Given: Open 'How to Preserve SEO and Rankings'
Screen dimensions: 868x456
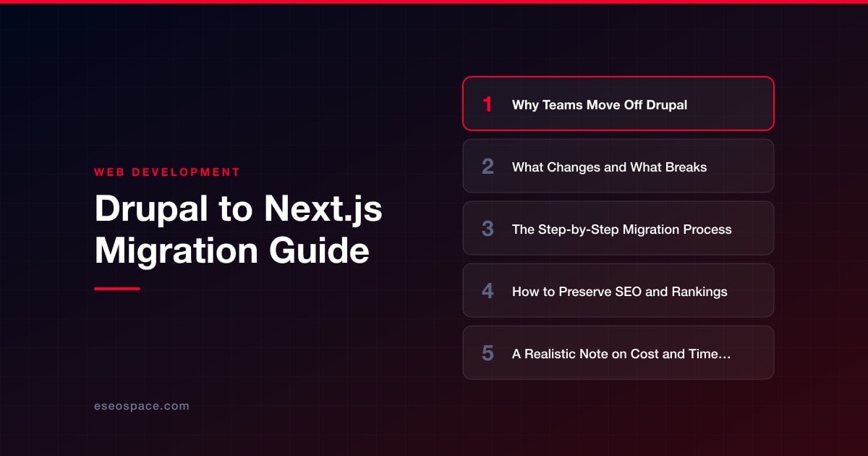Looking at the screenshot, I should click(x=618, y=290).
